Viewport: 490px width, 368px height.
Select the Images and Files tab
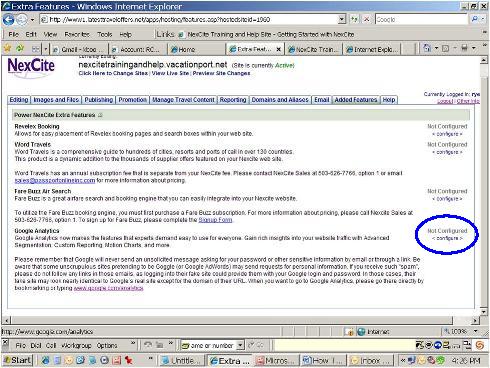click(56, 100)
